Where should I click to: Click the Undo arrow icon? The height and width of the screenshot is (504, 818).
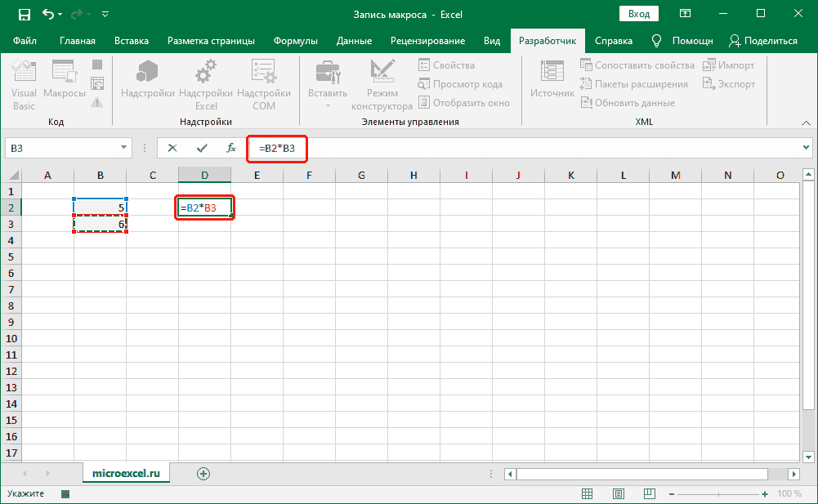coord(50,14)
